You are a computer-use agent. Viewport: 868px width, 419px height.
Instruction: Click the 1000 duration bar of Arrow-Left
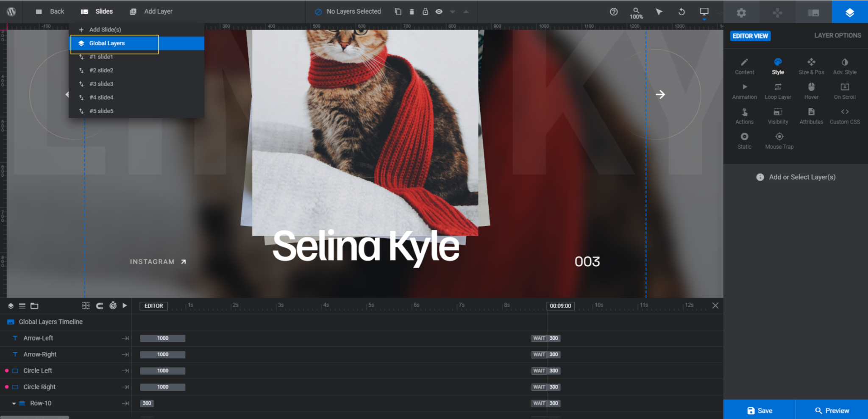pyautogui.click(x=163, y=338)
